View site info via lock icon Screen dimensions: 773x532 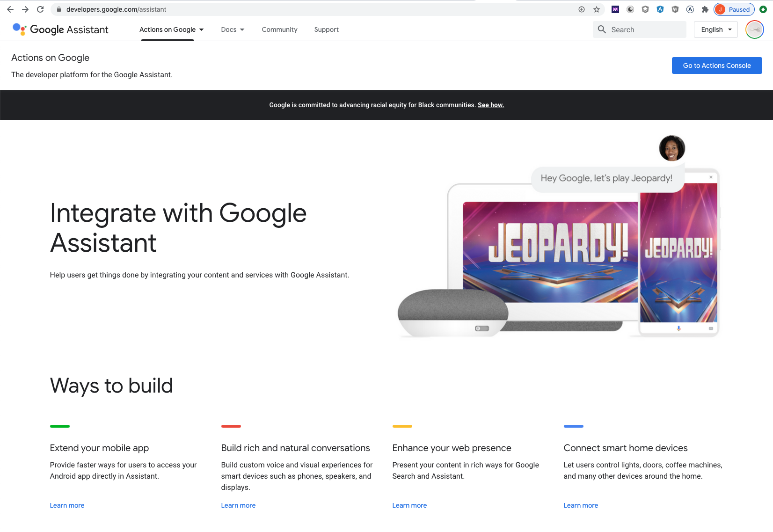pos(59,9)
